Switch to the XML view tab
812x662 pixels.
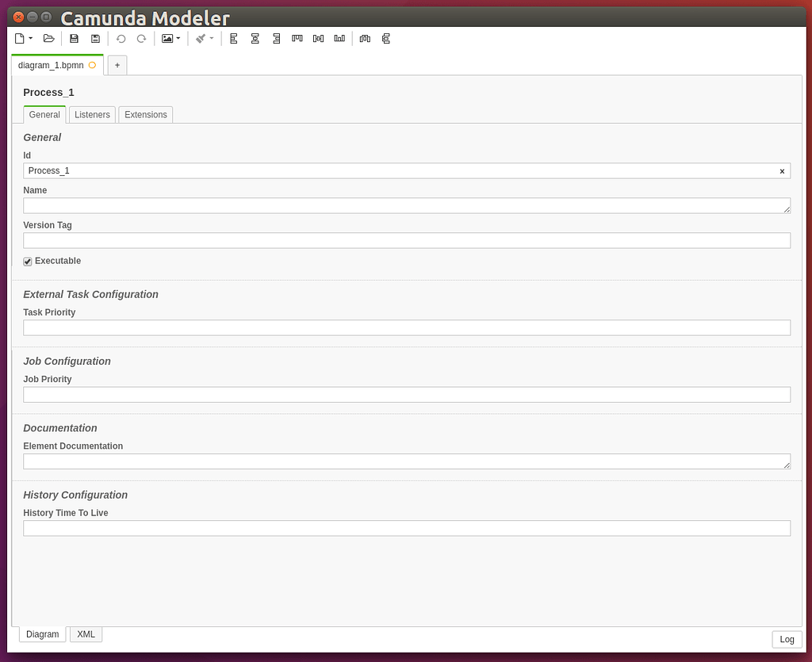86,634
